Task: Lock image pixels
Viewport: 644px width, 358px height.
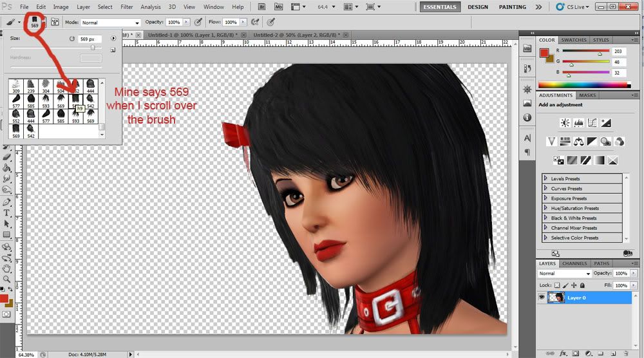Action: point(565,285)
